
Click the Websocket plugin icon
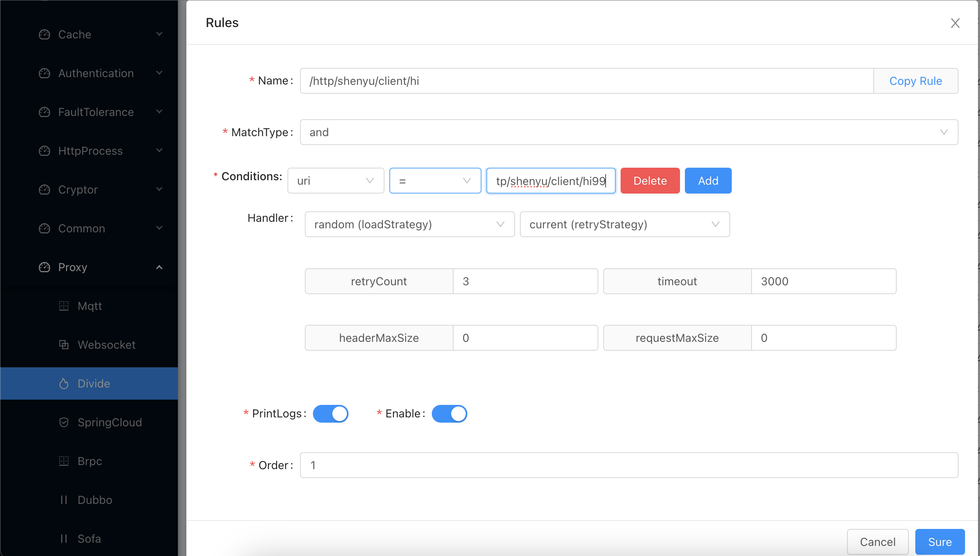pos(64,345)
